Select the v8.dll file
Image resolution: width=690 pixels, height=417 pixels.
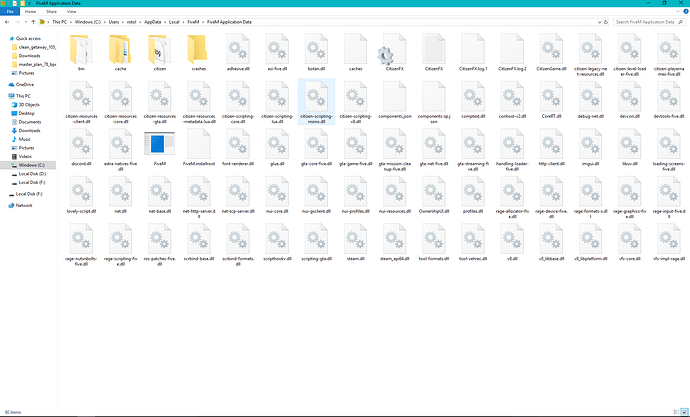click(x=512, y=243)
